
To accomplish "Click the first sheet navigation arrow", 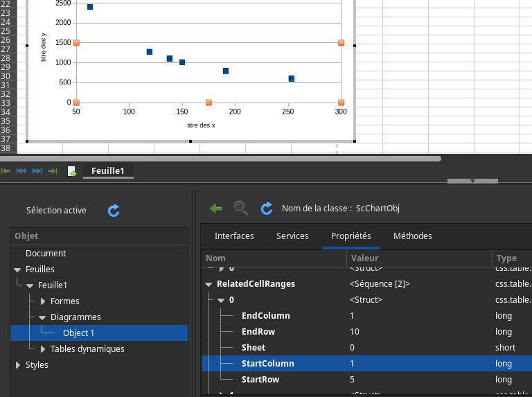I will point(6,171).
